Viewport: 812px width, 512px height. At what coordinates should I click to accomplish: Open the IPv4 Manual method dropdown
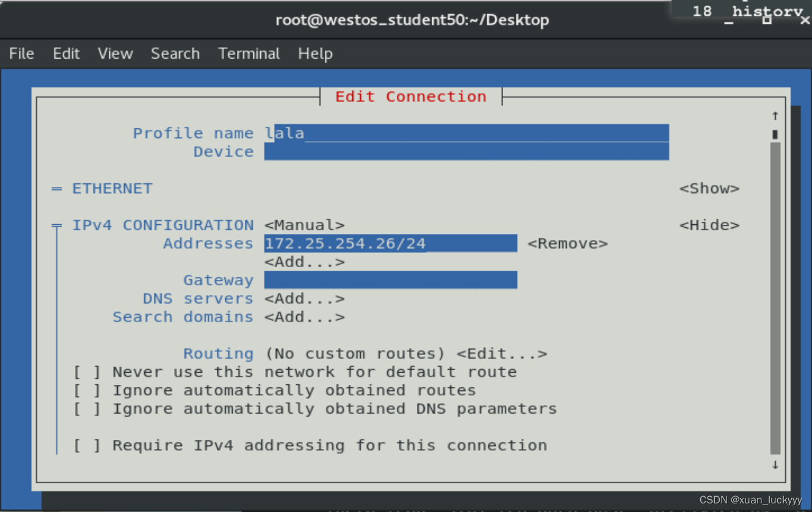point(305,225)
